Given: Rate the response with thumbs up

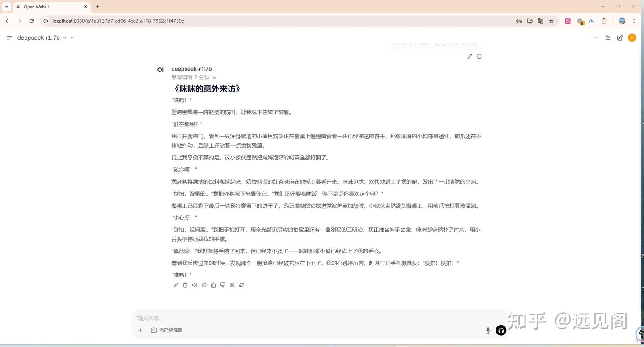Looking at the screenshot, I should coord(213,285).
